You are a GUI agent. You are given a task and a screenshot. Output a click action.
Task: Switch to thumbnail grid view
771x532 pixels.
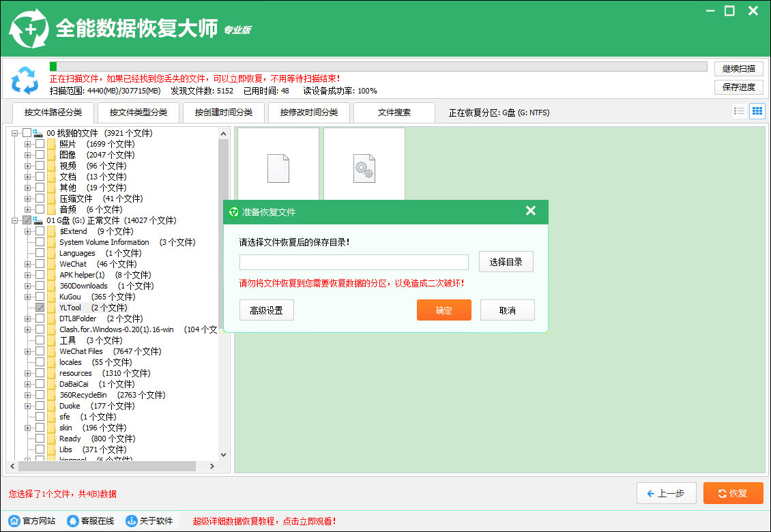(756, 110)
